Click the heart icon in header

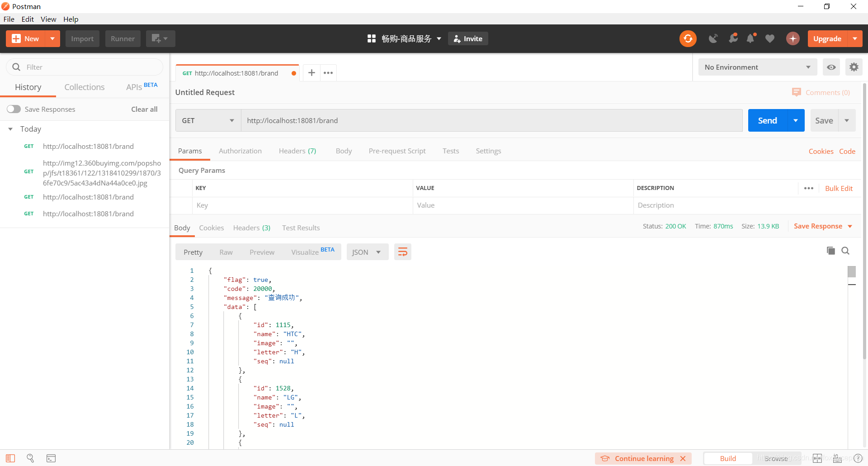[x=770, y=38]
